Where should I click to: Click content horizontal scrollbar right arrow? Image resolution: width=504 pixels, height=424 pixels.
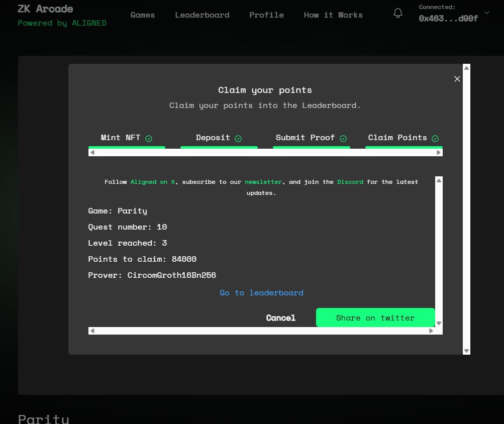(x=431, y=331)
